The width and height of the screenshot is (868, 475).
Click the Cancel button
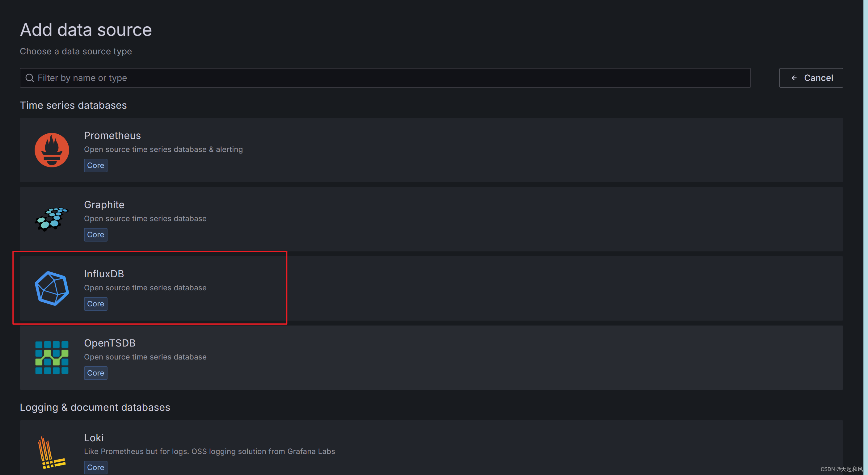[811, 78]
